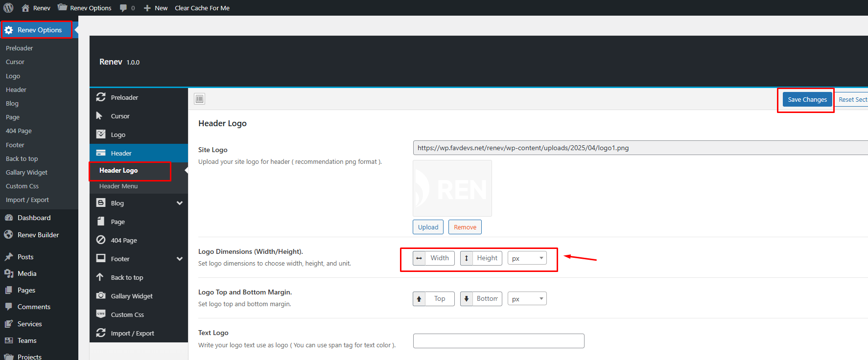Click the 404 Page ban icon

101,240
